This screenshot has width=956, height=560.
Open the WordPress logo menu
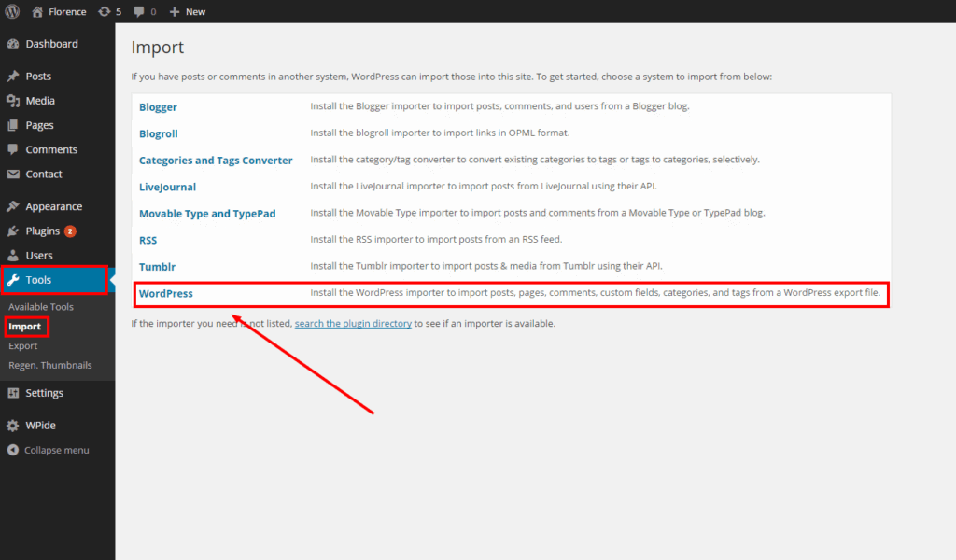(x=10, y=11)
